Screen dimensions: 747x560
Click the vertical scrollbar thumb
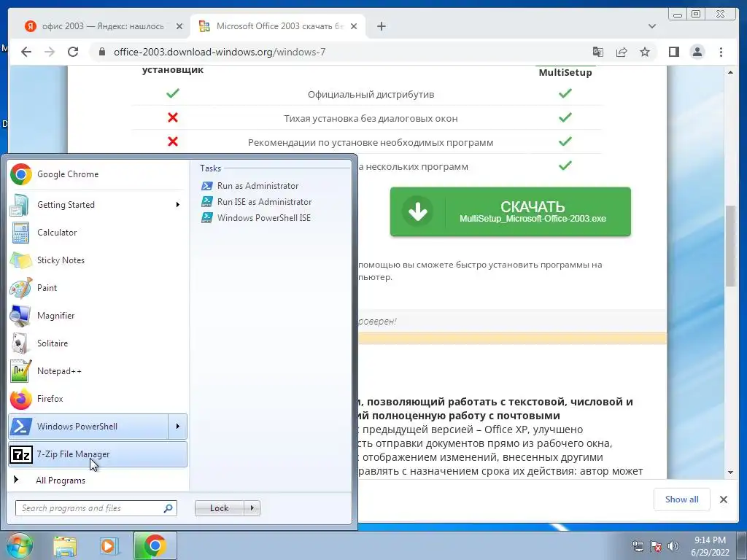coord(731,245)
